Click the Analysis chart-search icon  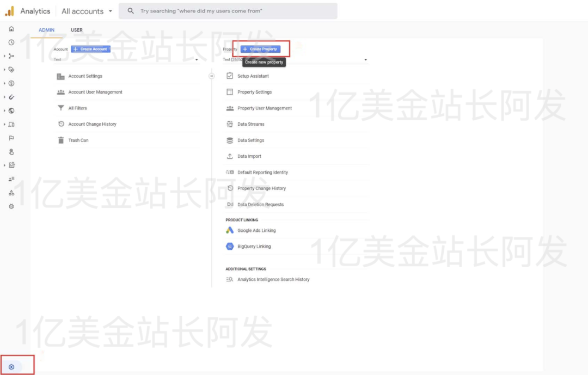[x=11, y=165]
